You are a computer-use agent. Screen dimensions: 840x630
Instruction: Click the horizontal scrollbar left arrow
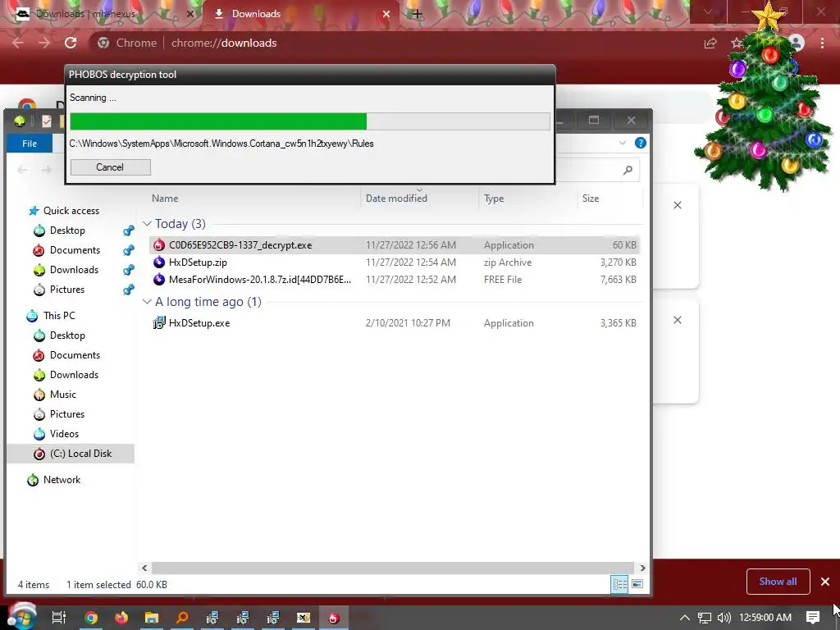[144, 568]
